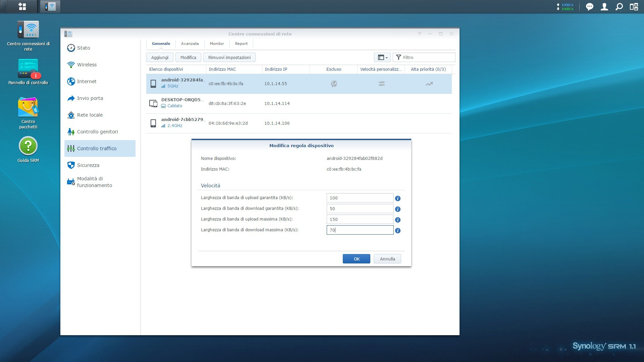Switch to the Avanzata tab
The width and height of the screenshot is (644, 362).
click(190, 44)
